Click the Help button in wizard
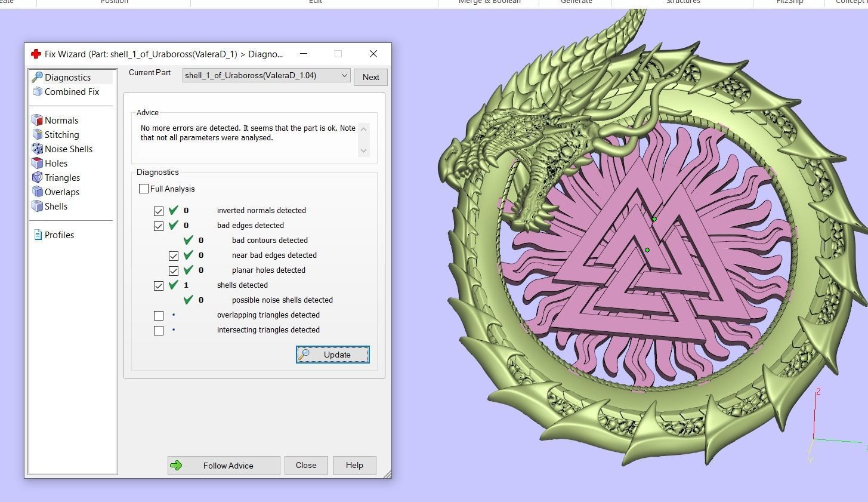The width and height of the screenshot is (868, 502). (x=354, y=465)
